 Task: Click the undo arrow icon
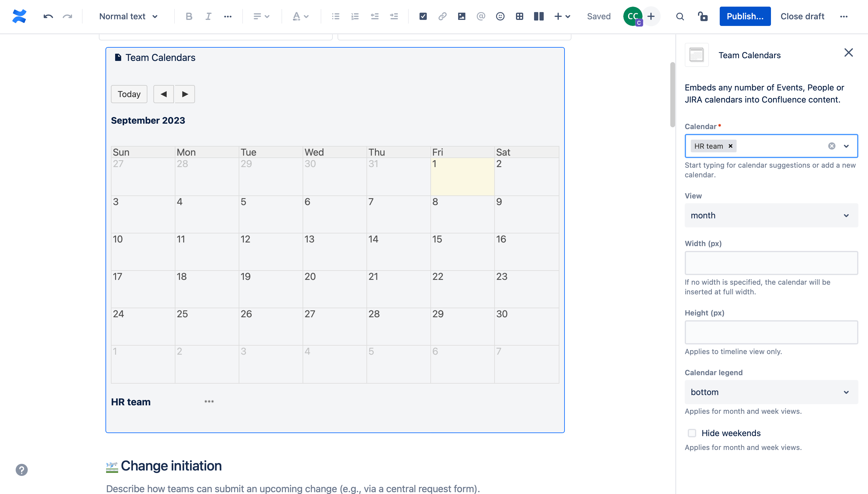click(48, 16)
